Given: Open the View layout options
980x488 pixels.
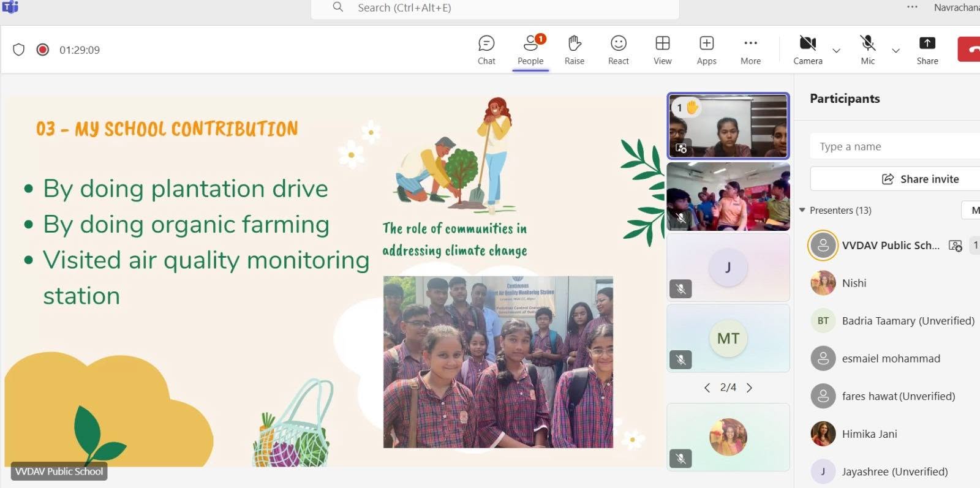Looking at the screenshot, I should point(663,50).
